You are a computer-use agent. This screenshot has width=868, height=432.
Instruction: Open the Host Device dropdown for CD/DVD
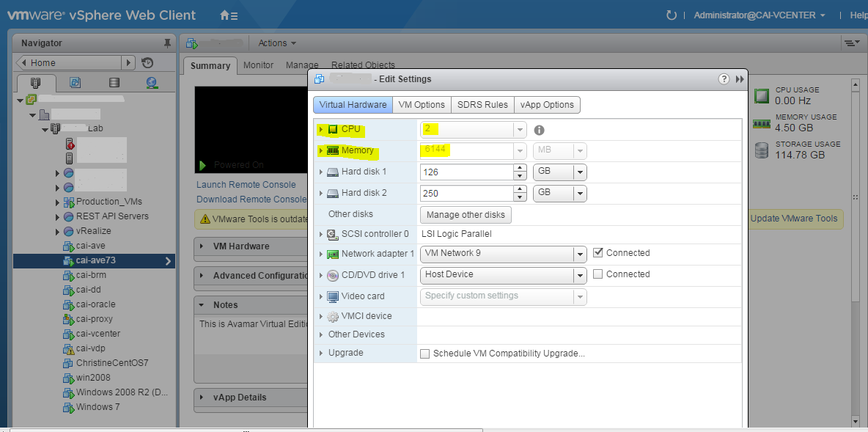coord(579,274)
